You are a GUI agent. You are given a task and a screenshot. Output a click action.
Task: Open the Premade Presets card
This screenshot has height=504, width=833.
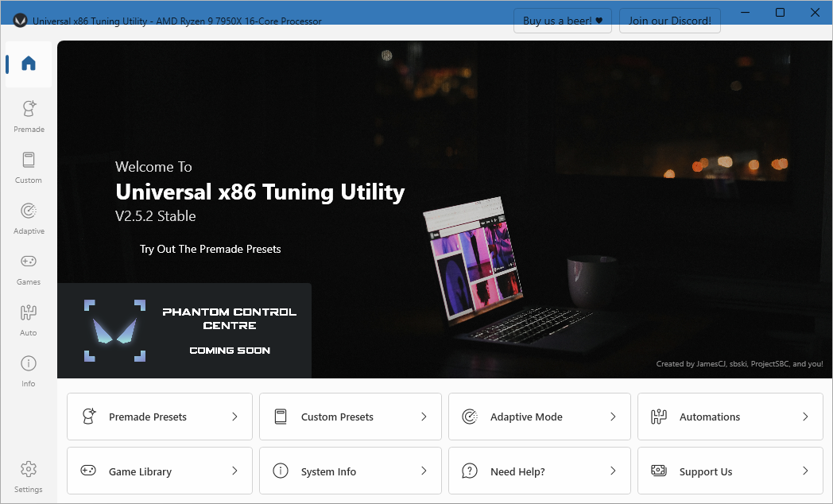point(160,417)
